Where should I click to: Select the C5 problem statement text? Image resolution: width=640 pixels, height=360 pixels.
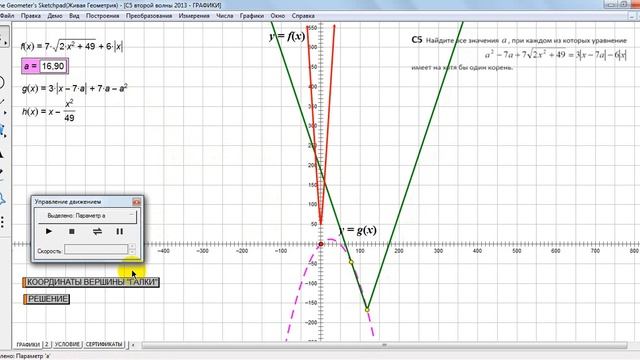pyautogui.click(x=519, y=53)
